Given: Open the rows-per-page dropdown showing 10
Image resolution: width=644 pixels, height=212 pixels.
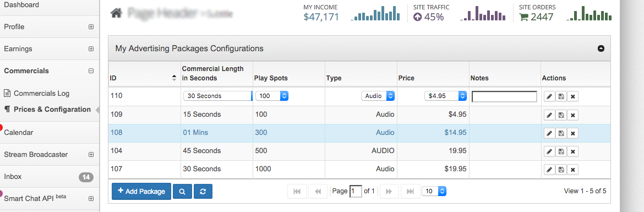Looking at the screenshot, I should (434, 191).
